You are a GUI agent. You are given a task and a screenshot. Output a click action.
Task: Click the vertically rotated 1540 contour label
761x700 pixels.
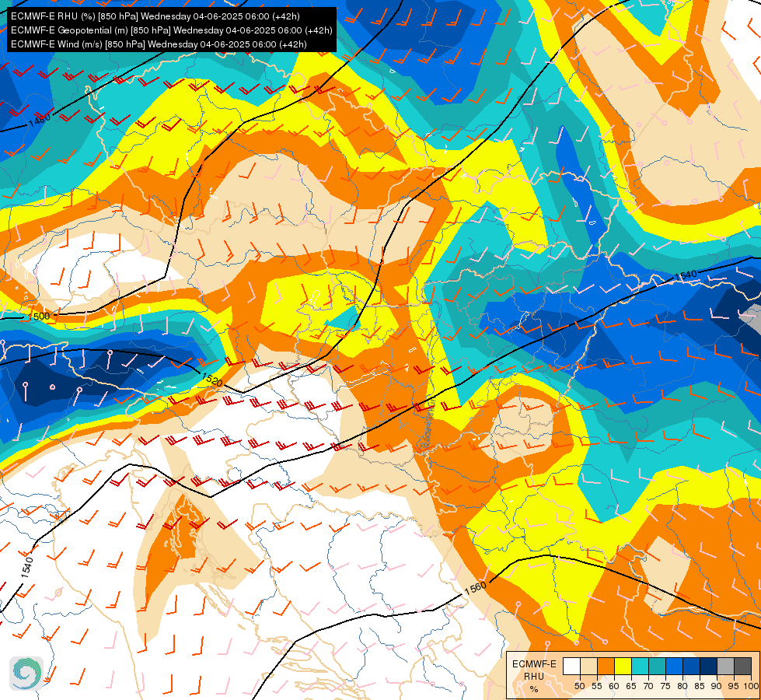[27, 567]
